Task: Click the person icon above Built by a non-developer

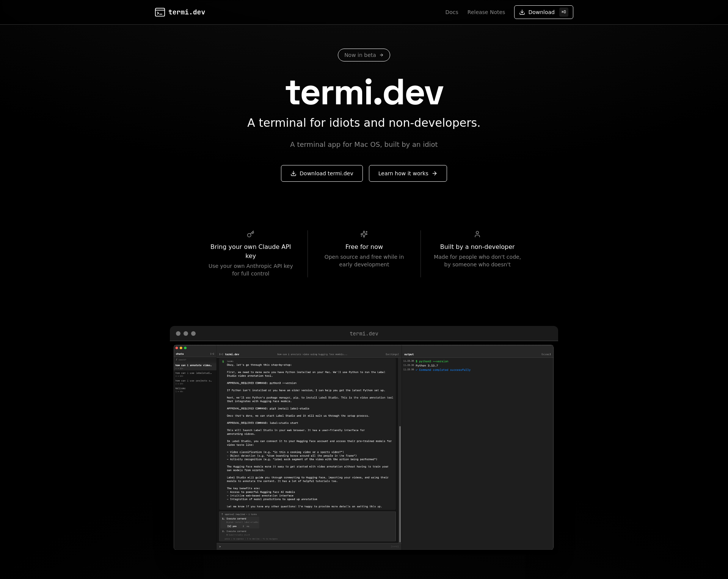Action: click(477, 234)
